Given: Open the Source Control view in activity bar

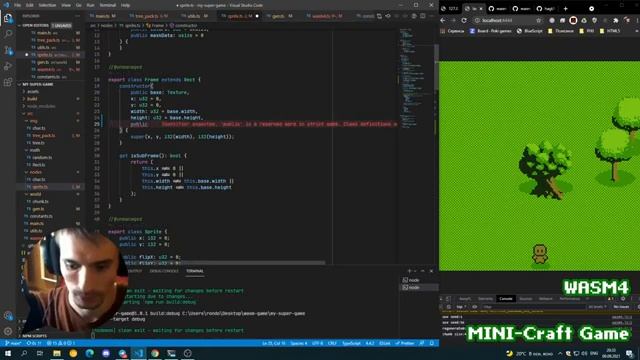Looking at the screenshot, I should (8, 50).
